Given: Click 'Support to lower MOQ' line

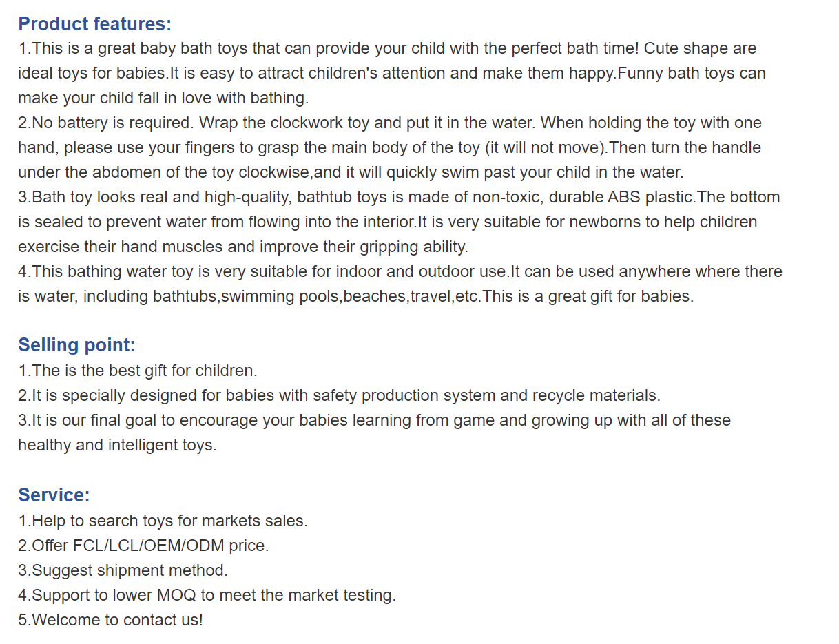Looking at the screenshot, I should point(207,596).
